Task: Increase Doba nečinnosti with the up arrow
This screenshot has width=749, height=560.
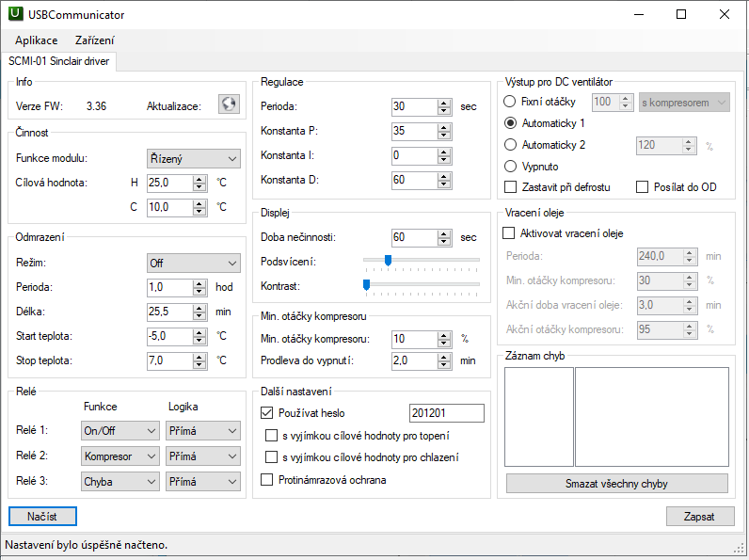Action: [444, 233]
